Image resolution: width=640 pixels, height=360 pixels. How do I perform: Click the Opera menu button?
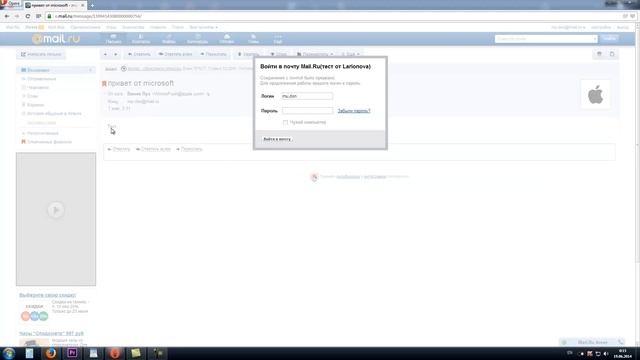[x=10, y=4]
